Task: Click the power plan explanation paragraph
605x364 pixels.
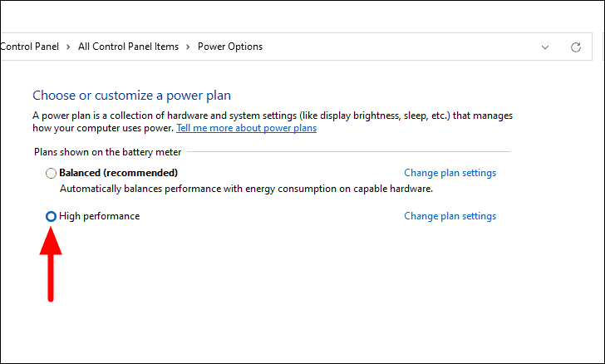Action: (273, 121)
